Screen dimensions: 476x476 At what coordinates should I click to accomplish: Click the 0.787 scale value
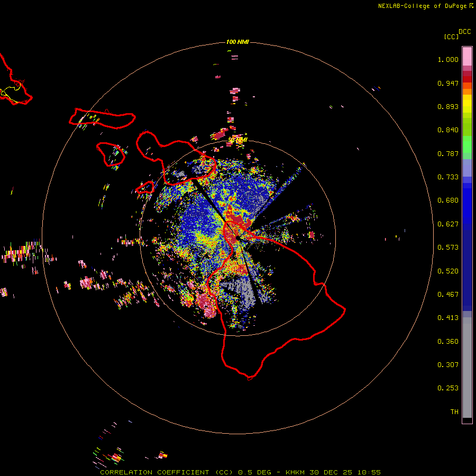448,153
